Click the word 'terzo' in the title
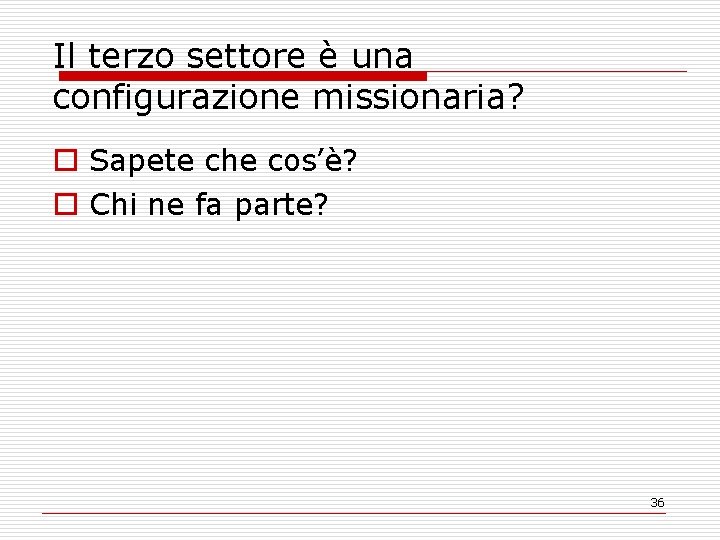This screenshot has width=720, height=540. [x=131, y=56]
